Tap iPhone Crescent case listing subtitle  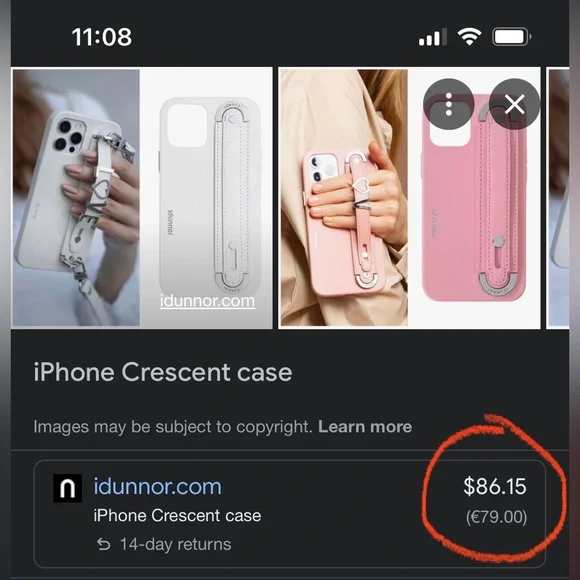[177, 515]
